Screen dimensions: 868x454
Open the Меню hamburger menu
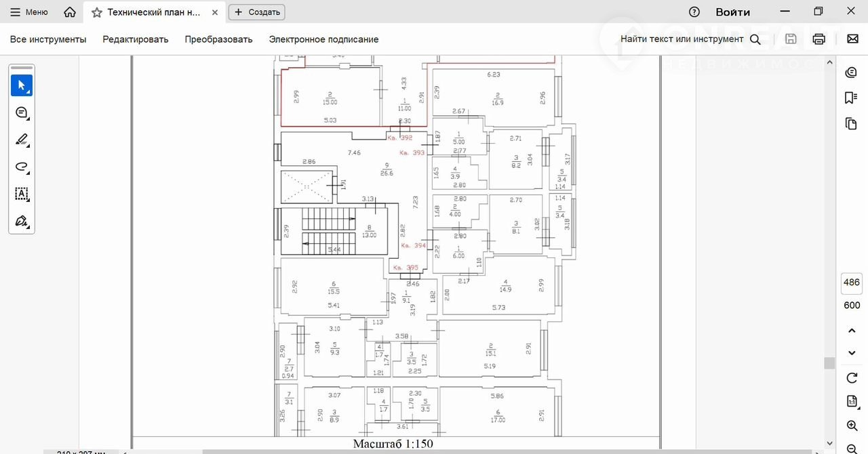tap(28, 12)
